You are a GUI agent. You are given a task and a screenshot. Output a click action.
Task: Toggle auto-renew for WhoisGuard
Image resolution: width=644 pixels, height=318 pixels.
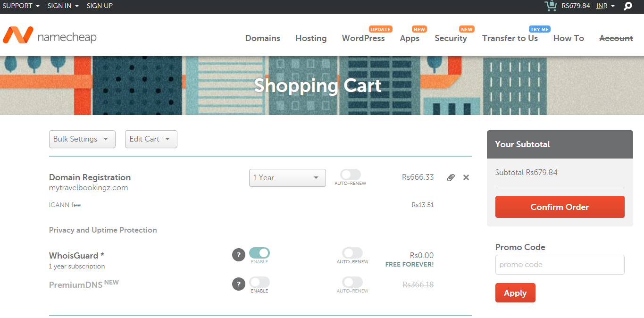coord(352,253)
